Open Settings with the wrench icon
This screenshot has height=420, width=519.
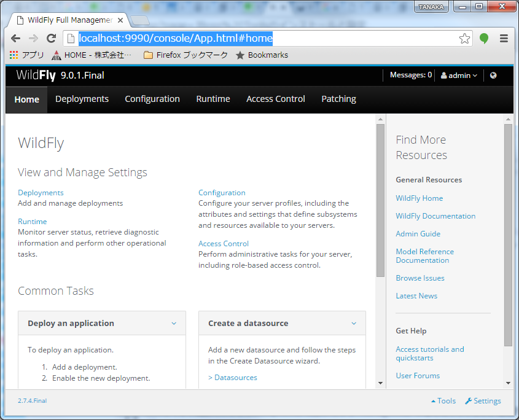pos(483,401)
